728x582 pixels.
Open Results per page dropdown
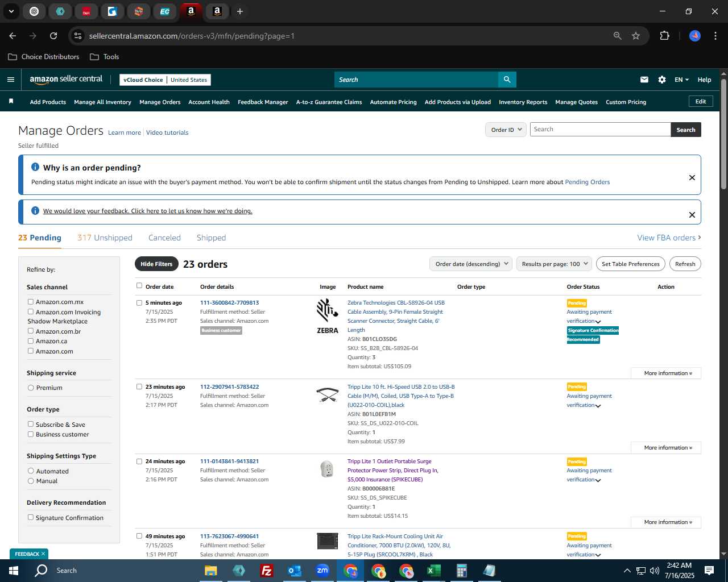(555, 264)
